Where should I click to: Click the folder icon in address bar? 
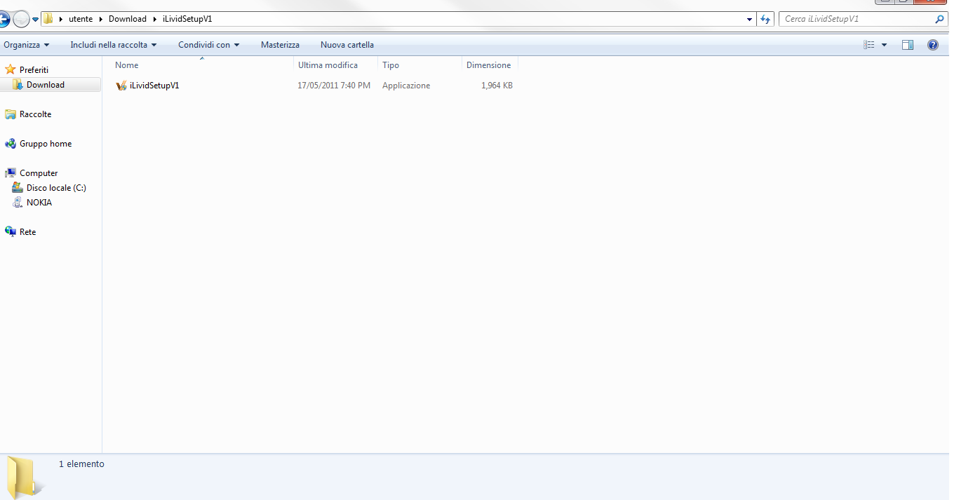pos(48,19)
